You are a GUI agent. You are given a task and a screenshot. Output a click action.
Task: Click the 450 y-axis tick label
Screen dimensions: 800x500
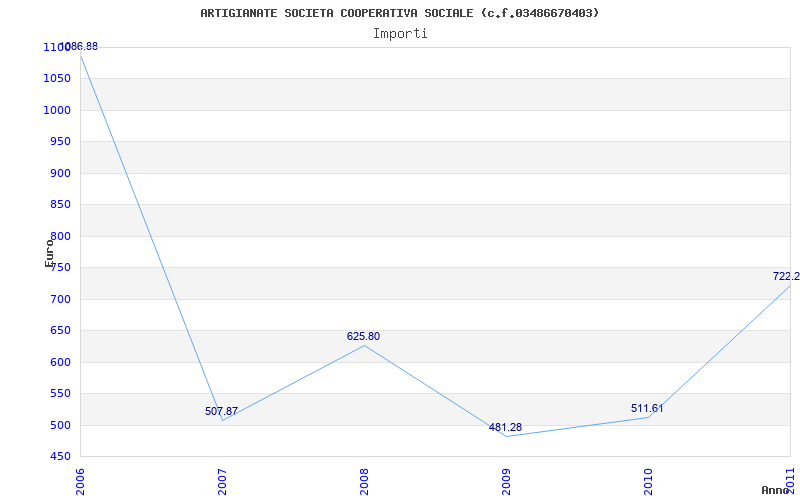[x=60, y=457]
